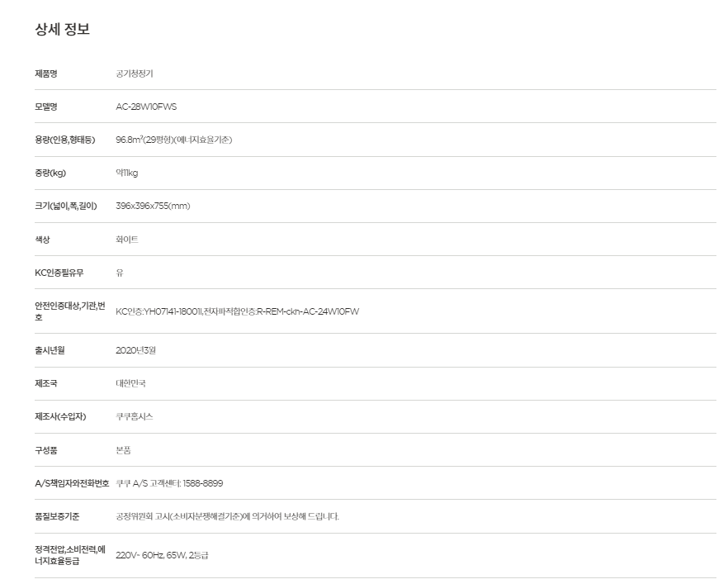The height and width of the screenshot is (584, 728).
Task: Click the A/S phone number 1588-8899
Action: point(203,484)
